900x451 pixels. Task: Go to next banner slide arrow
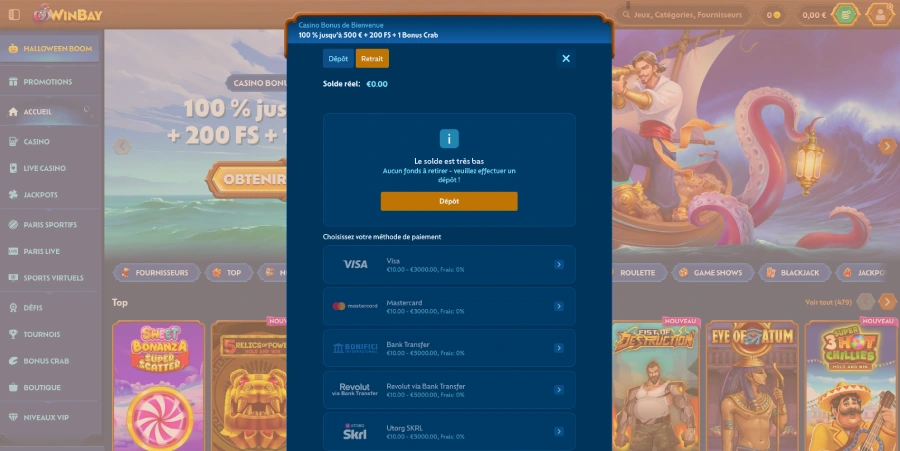coord(887,147)
